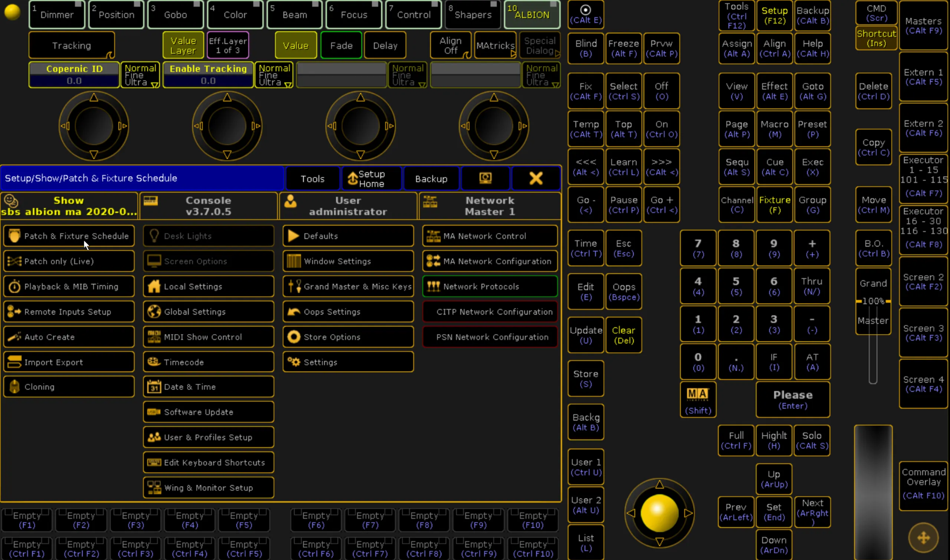Open MA Network Configuration
Image resolution: width=950 pixels, height=560 pixels.
pyautogui.click(x=490, y=261)
